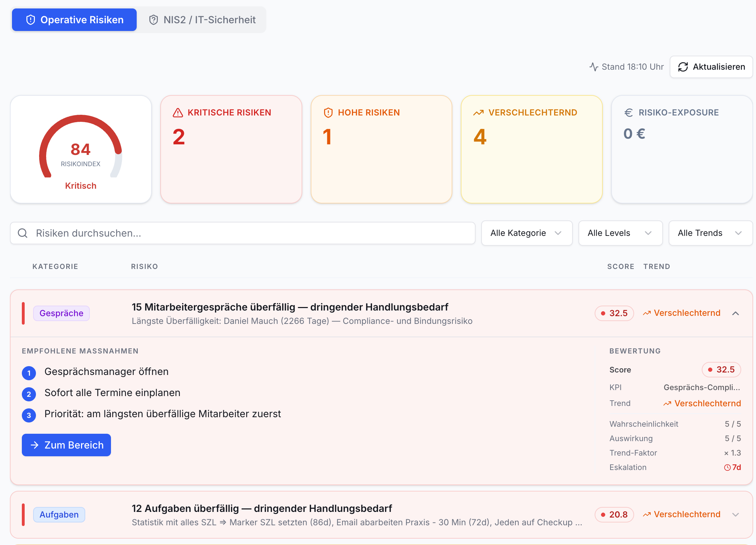
Task: Click the magnifier icon in the search field
Action: click(23, 233)
